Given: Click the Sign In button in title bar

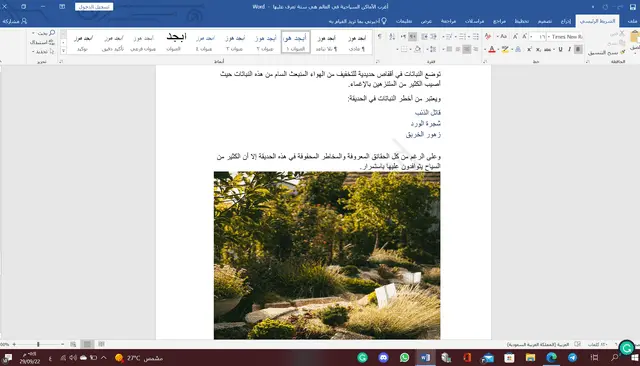Looking at the screenshot, I should pyautogui.click(x=94, y=7).
